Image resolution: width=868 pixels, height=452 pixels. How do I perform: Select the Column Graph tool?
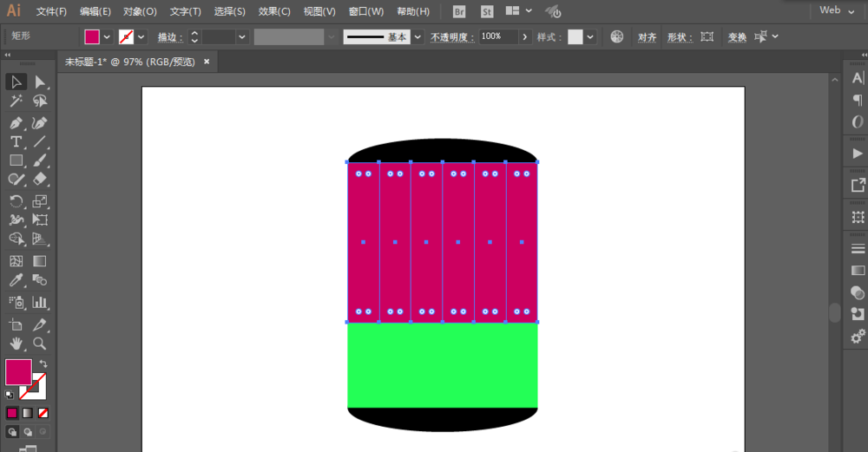[x=39, y=302]
